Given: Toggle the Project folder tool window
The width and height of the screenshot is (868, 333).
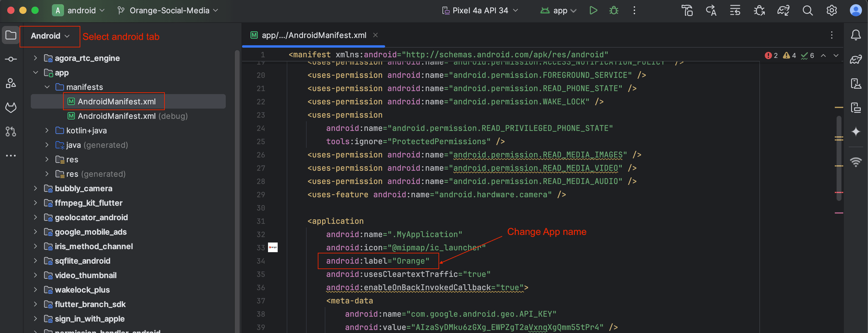Looking at the screenshot, I should pyautogui.click(x=11, y=35).
